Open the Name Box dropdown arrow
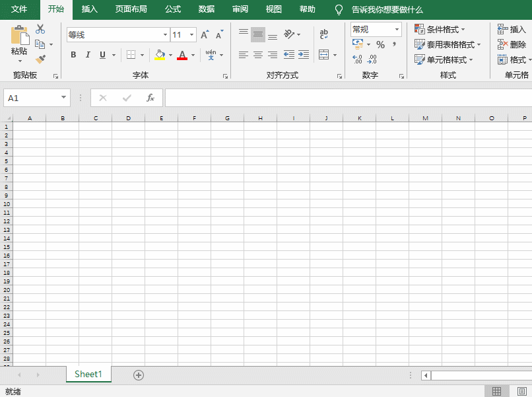This screenshot has width=532, height=397. tap(63, 98)
